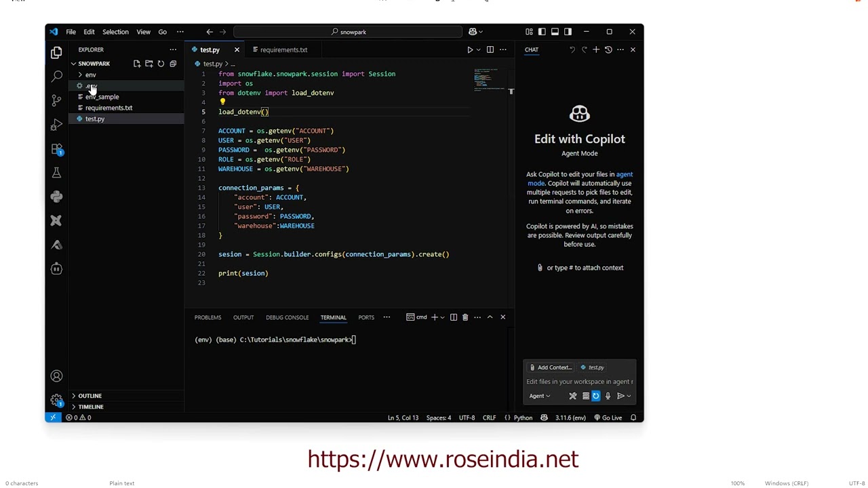Kill the terminal with trash icon
Image resolution: width=868 pixels, height=488 pixels.
coord(465,317)
